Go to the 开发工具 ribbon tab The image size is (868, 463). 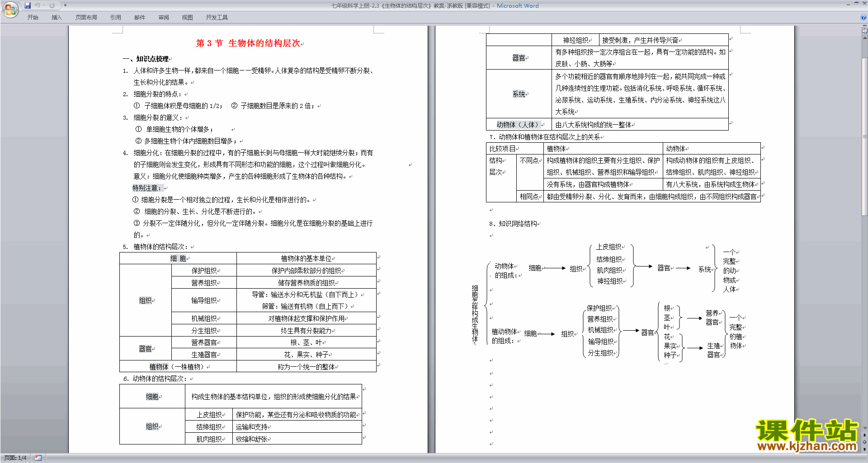click(217, 18)
